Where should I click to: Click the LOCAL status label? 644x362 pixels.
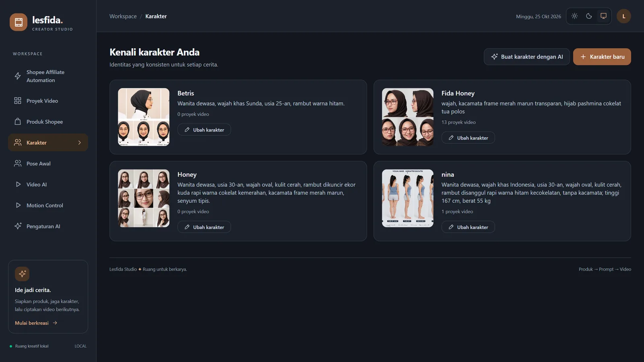click(80, 346)
